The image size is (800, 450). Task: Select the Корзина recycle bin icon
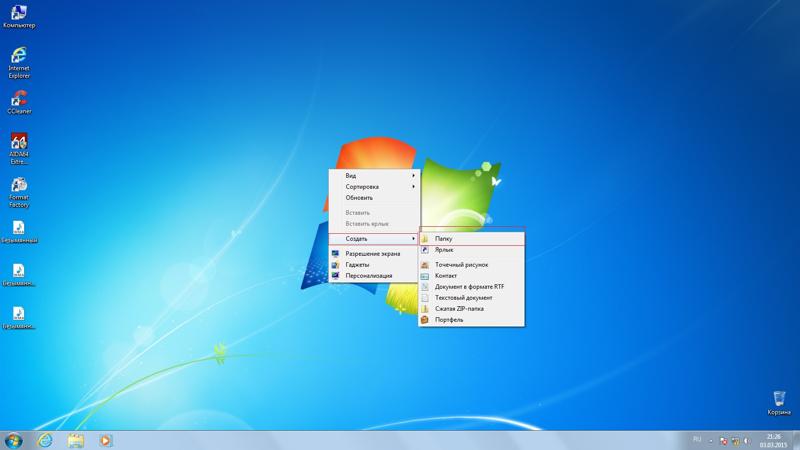pos(779,403)
